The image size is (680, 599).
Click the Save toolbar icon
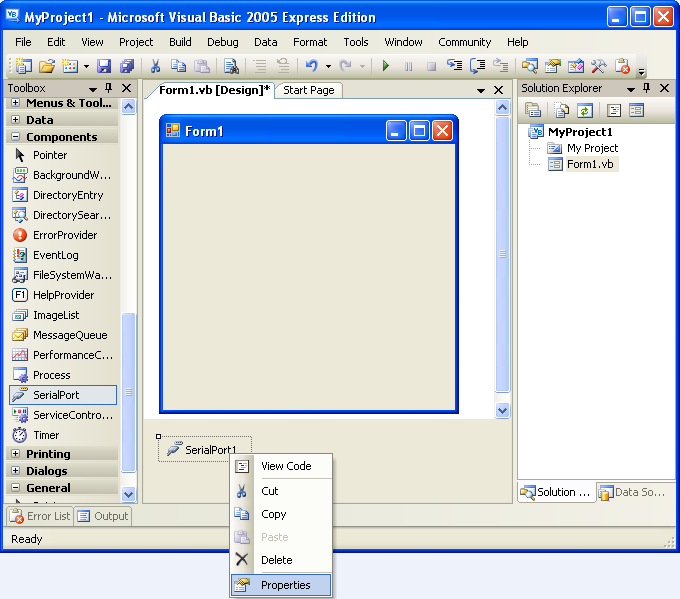[104, 66]
